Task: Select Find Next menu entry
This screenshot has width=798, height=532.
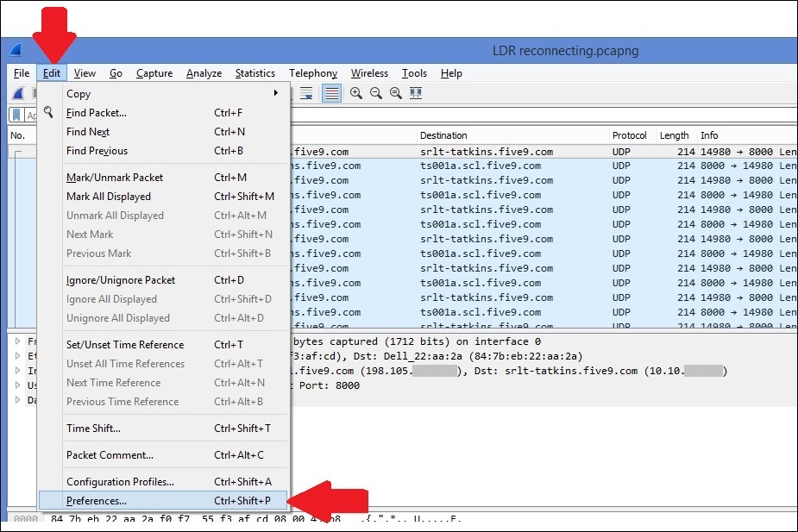Action: point(163,132)
